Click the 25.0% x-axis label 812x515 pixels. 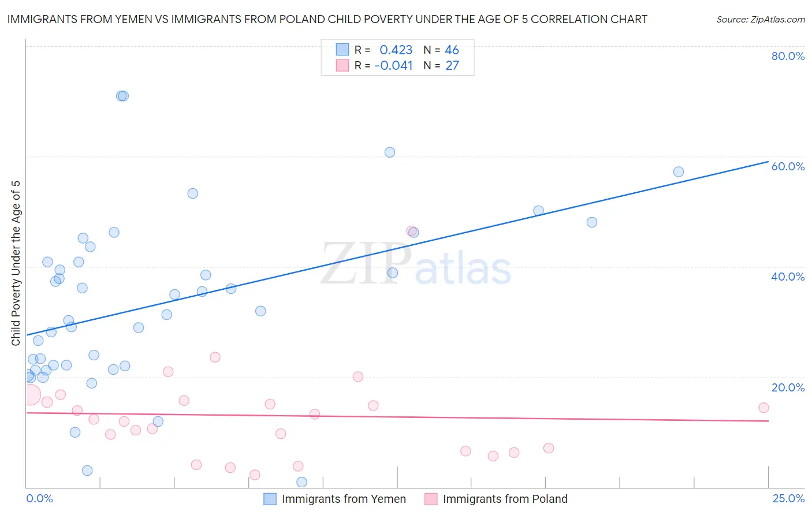(788, 498)
